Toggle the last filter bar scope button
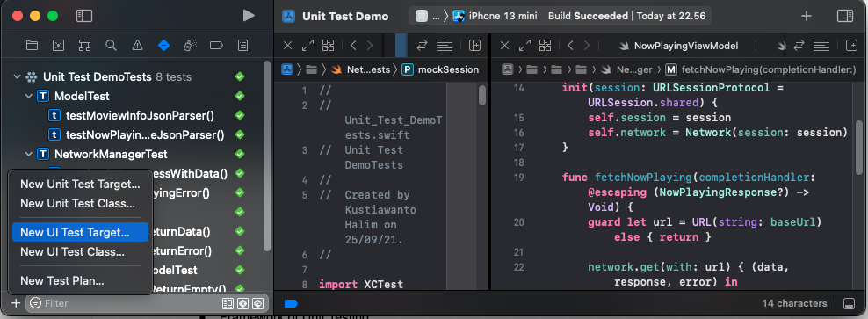The height and width of the screenshot is (319, 868). point(258,303)
